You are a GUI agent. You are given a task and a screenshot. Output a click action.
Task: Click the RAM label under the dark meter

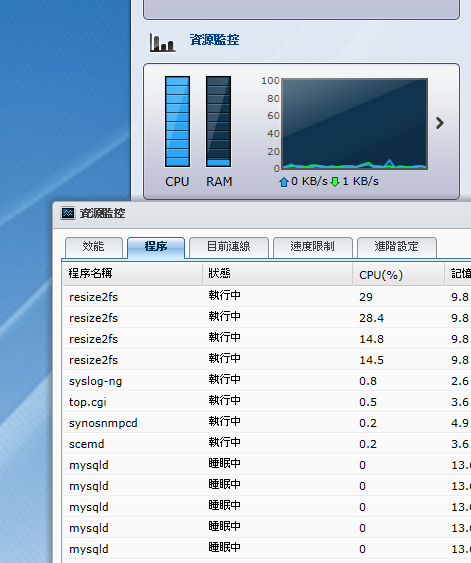pos(219,182)
